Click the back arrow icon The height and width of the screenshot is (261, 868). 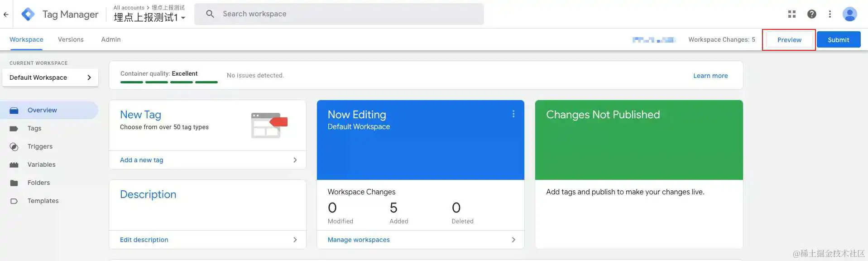click(6, 14)
